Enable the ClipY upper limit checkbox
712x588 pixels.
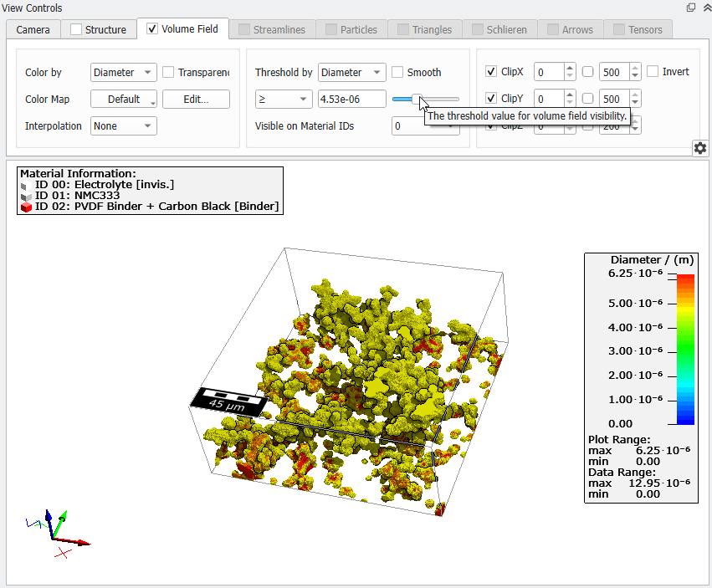pos(587,98)
